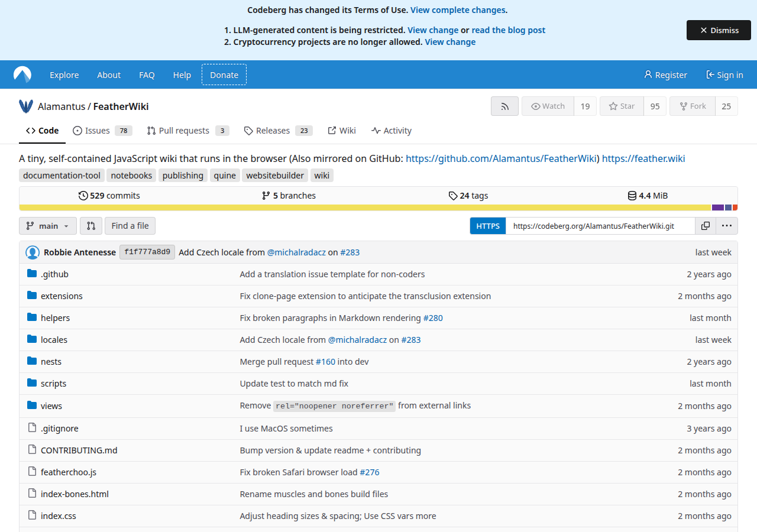This screenshot has width=757, height=532.
Task: Open the more clone options menu
Action: pyautogui.click(x=727, y=226)
